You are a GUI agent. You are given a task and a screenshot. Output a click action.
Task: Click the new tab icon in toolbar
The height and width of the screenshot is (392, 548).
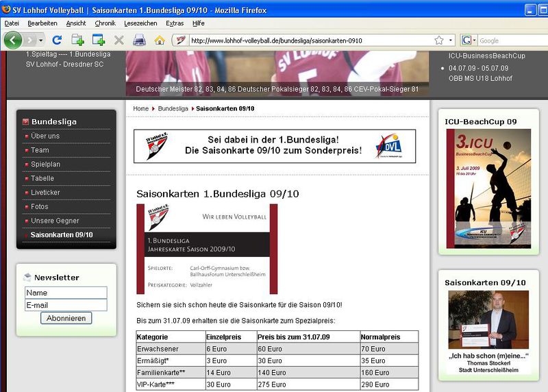pyautogui.click(x=98, y=40)
